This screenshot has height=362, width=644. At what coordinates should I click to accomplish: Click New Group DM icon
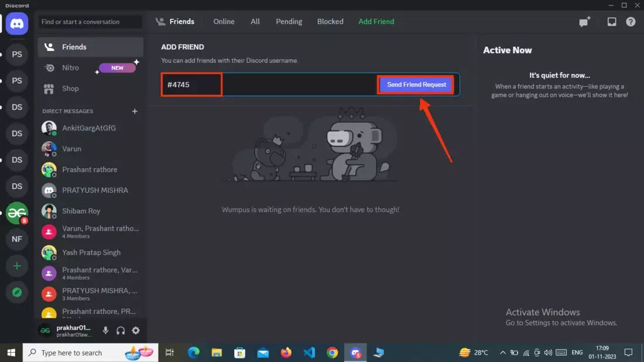584,22
